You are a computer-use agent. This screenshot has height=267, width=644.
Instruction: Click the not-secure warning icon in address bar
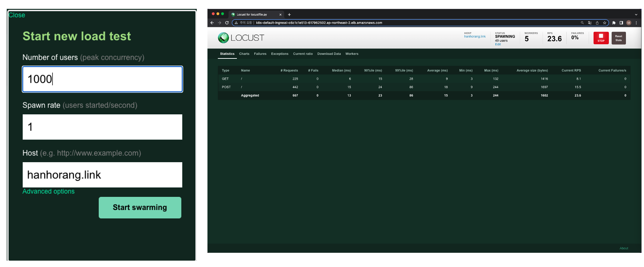click(x=236, y=23)
